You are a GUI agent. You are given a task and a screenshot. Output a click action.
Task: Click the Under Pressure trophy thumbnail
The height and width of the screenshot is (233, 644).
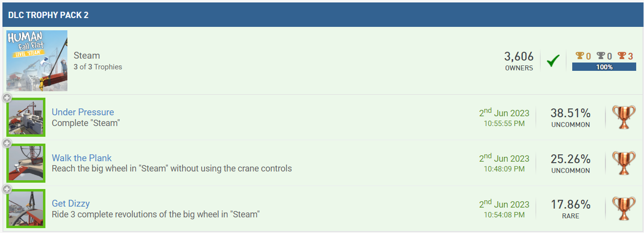point(27,117)
